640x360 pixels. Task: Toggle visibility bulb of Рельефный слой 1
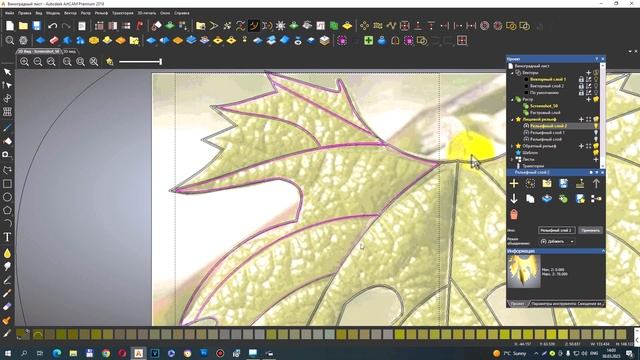click(596, 133)
